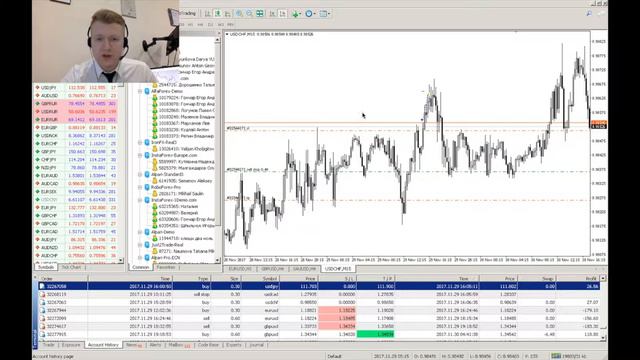Sort history by the Order column header
Screen dimensions: 640x360
(63, 278)
